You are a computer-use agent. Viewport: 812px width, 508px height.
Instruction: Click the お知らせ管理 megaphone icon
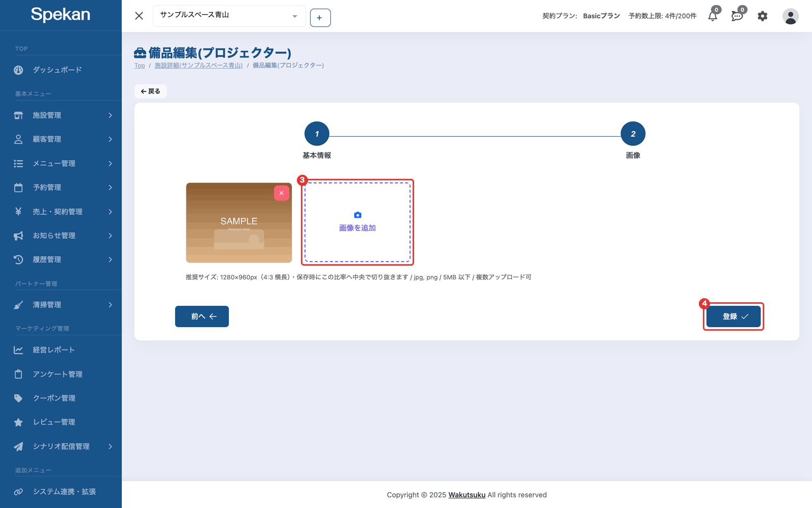click(x=18, y=236)
